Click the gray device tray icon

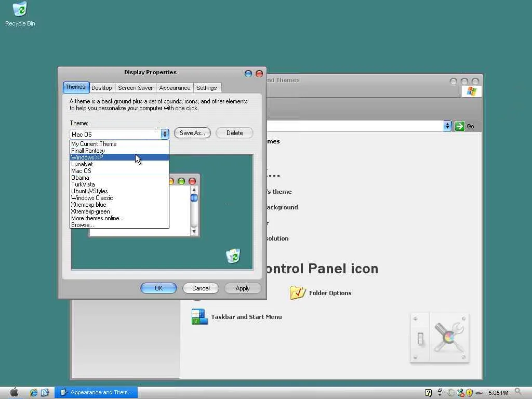[479, 393]
